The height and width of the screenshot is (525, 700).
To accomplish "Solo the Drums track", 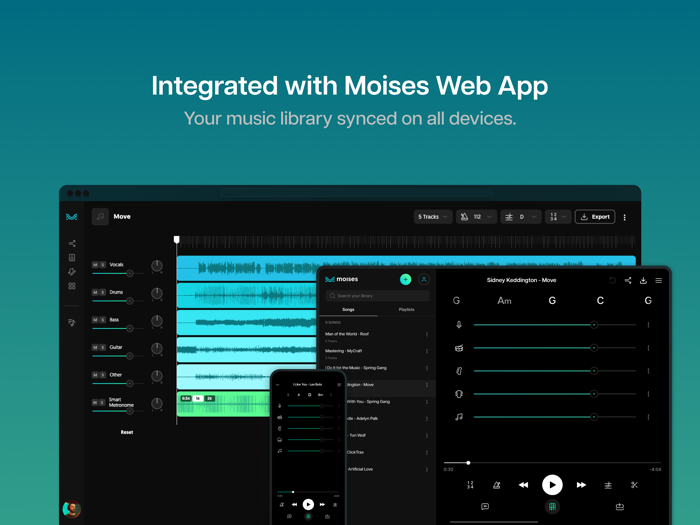I will (103, 292).
